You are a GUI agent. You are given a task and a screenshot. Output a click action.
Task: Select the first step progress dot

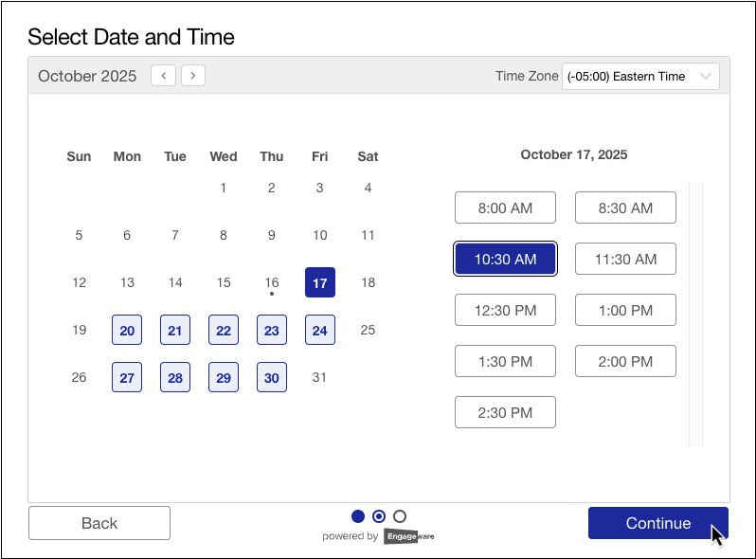point(358,516)
